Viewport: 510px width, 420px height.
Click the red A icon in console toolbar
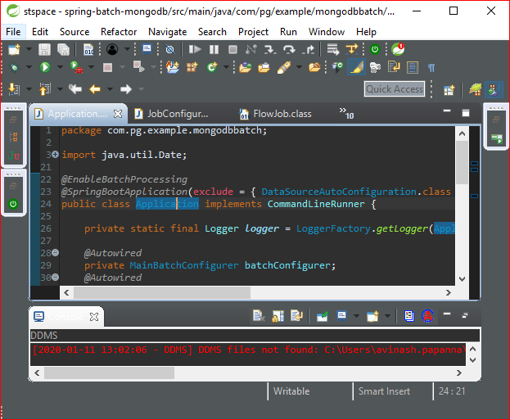pos(427,315)
